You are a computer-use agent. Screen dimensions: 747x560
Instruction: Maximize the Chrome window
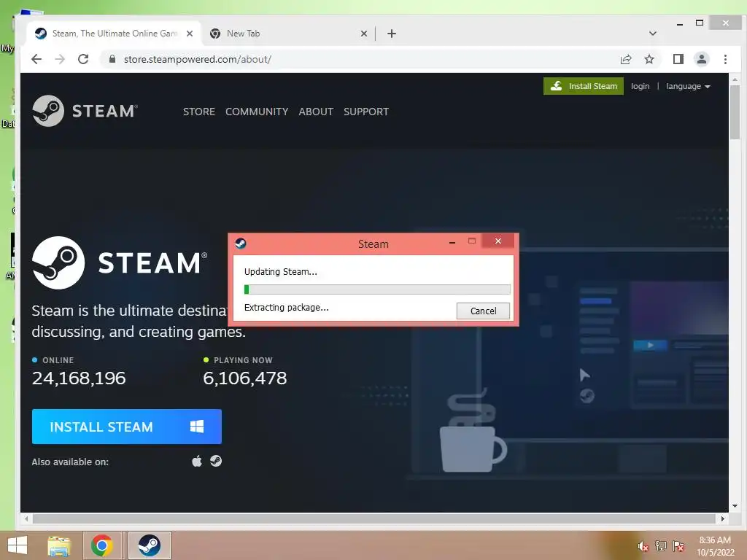pyautogui.click(x=700, y=23)
